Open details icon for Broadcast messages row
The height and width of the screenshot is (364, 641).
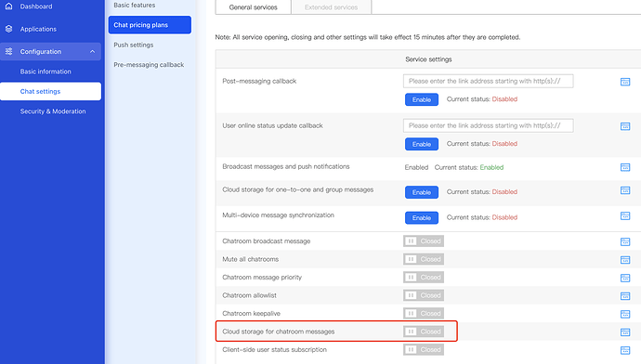(x=625, y=167)
